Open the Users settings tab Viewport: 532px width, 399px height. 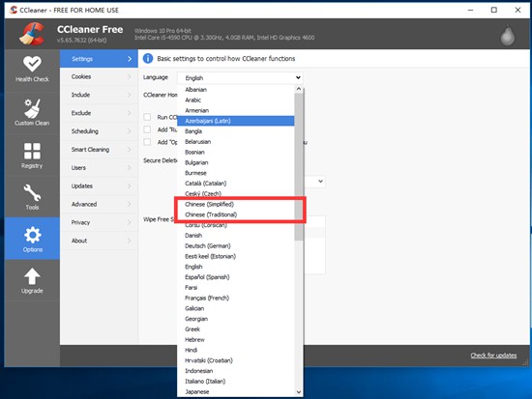99,168
